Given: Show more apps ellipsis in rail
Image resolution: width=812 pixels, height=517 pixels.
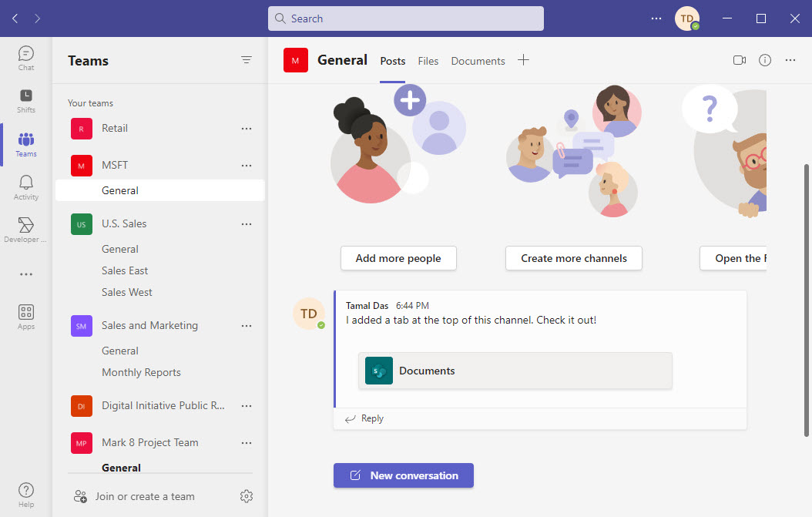Looking at the screenshot, I should click(x=26, y=274).
